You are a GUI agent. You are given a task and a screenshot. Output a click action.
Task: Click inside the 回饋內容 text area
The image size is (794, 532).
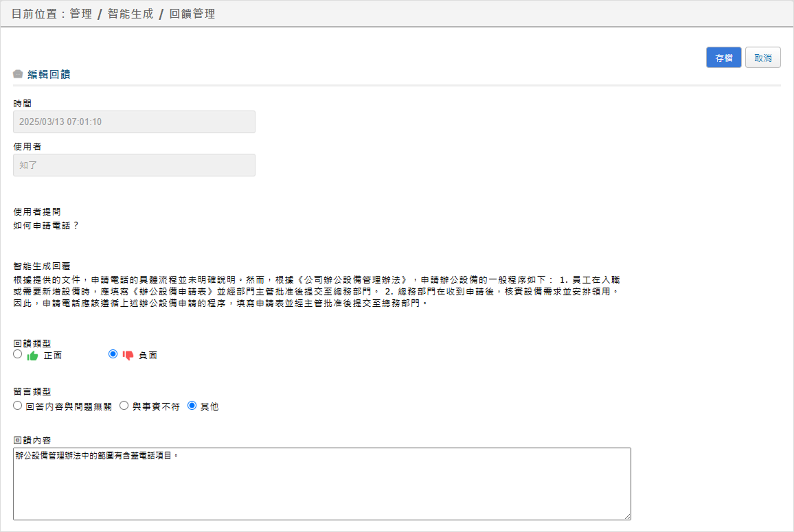pyautogui.click(x=322, y=484)
